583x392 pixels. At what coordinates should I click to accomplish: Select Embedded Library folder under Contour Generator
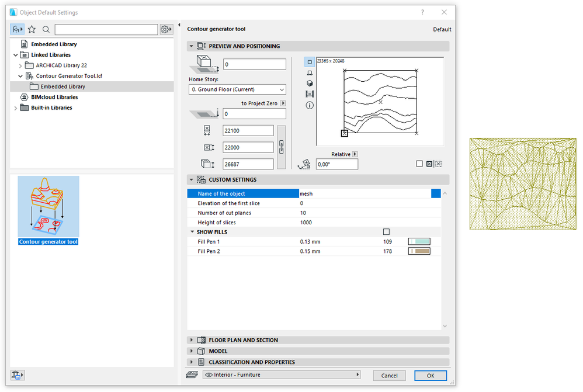coord(63,86)
